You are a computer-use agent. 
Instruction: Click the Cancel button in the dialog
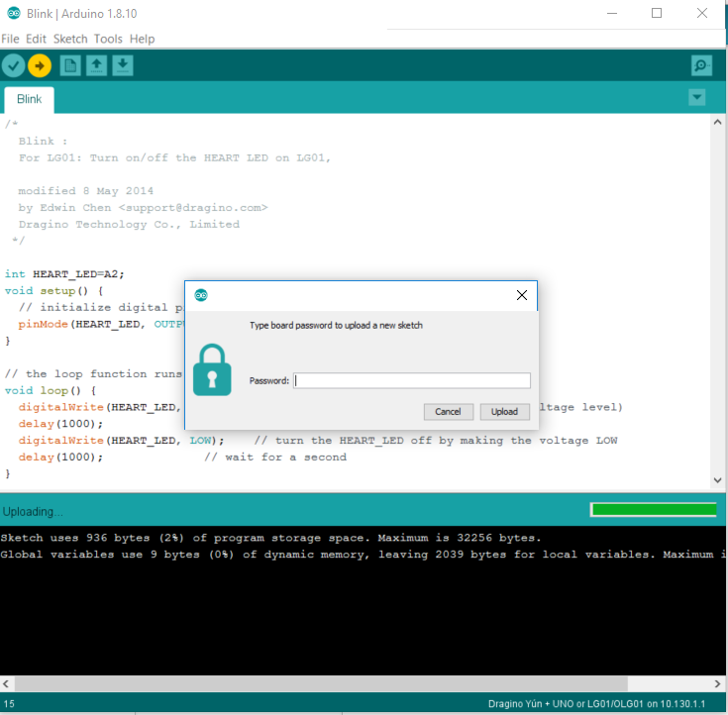[448, 412]
